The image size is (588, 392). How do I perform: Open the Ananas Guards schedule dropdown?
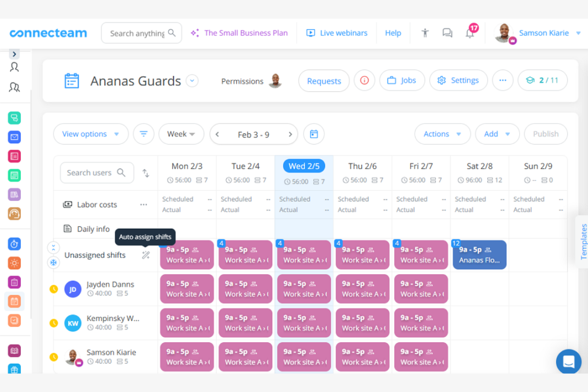point(192,81)
